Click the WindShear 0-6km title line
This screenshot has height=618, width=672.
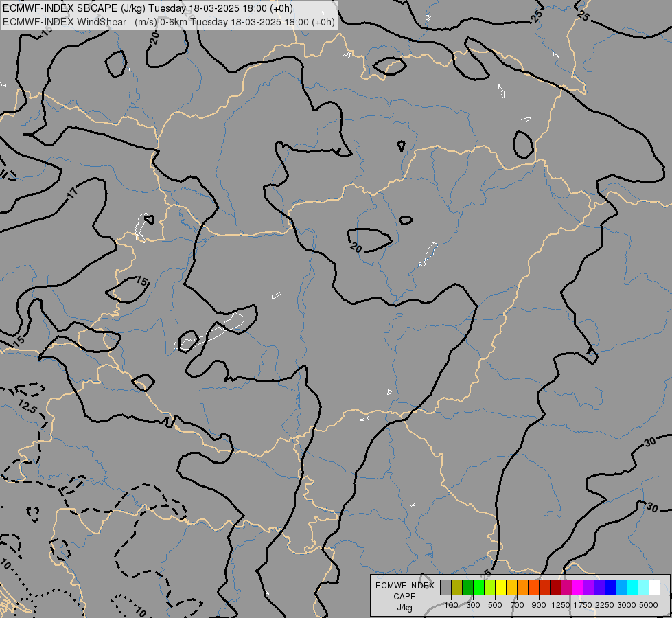click(169, 22)
